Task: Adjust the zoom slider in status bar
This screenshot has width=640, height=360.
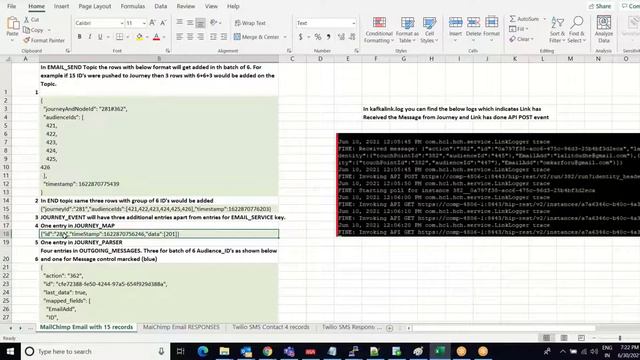Action: point(620,338)
